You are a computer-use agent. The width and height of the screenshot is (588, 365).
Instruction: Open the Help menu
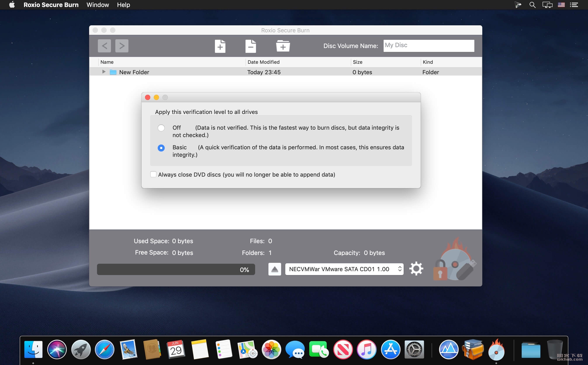click(123, 5)
